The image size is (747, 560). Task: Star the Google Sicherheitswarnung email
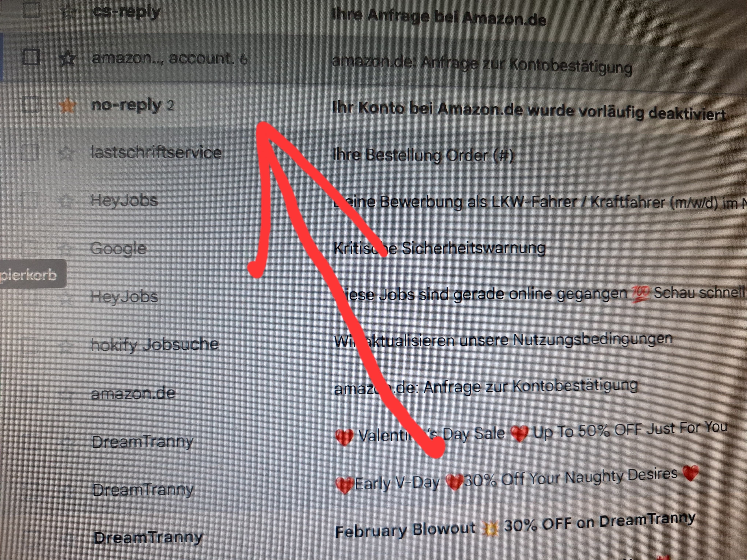click(x=66, y=249)
